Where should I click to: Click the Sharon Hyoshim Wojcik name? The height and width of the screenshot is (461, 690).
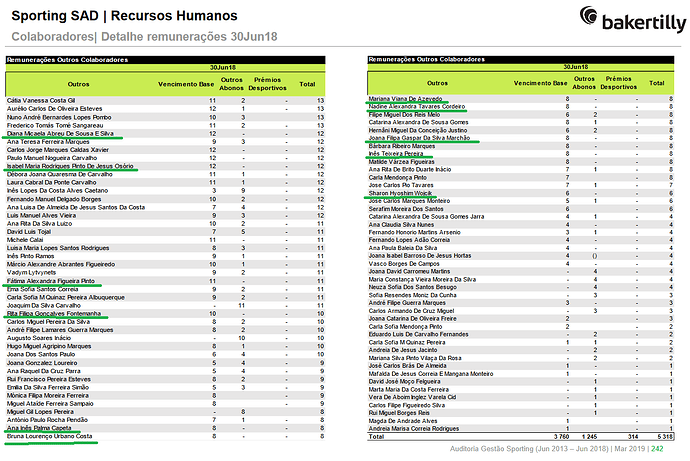[x=400, y=193]
